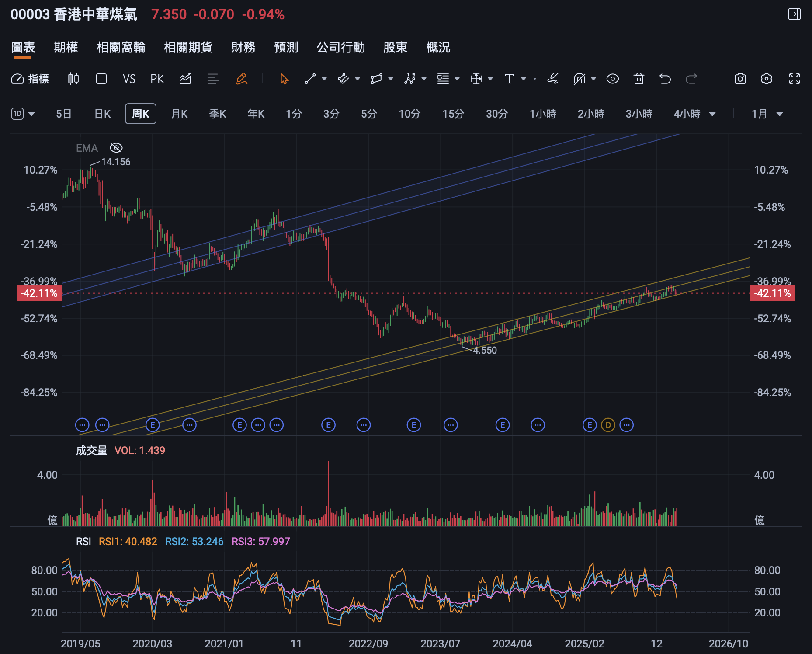Switch to the 期權 tab
This screenshot has width=812, height=654.
(66, 47)
